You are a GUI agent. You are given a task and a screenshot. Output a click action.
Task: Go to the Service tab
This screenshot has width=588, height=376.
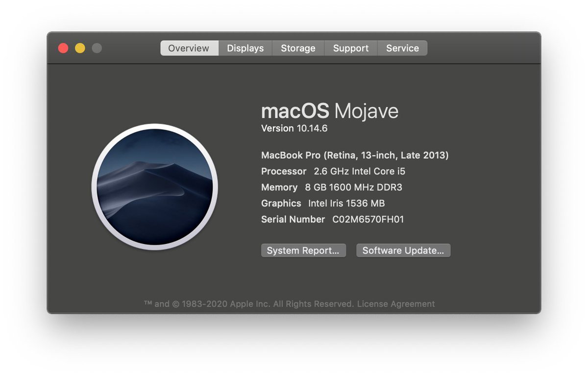402,48
